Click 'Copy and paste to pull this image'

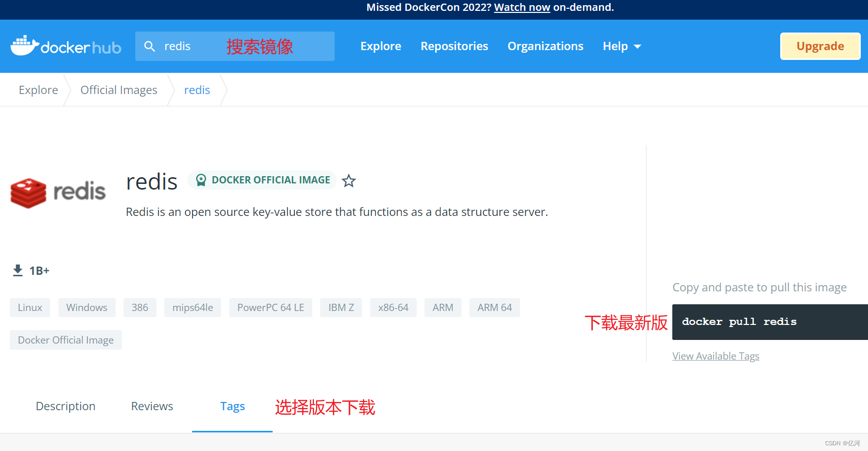click(760, 287)
